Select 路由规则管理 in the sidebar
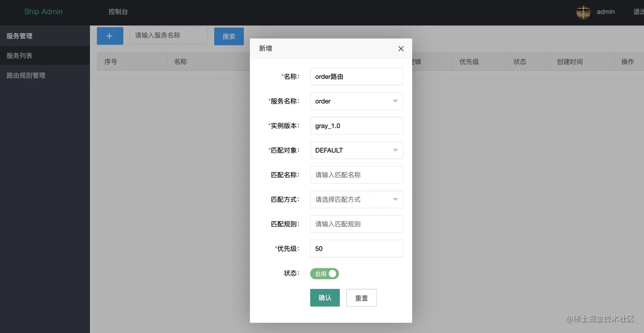 click(26, 75)
